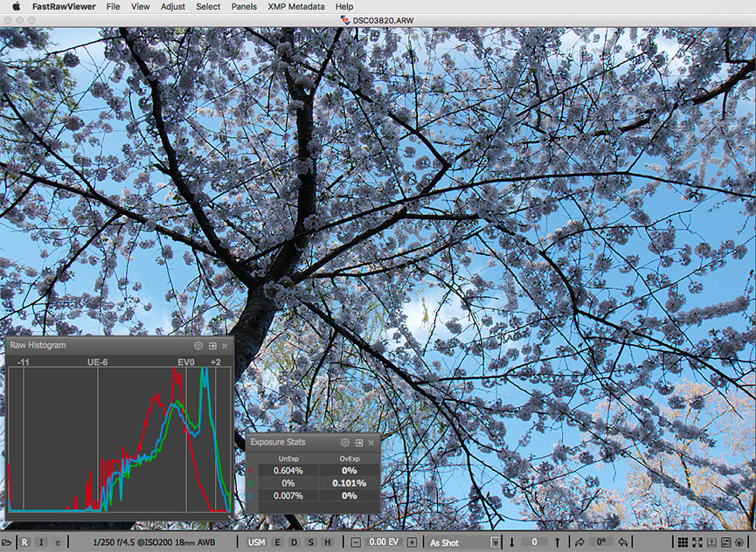
Task: Click the open folder icon in status bar
Action: point(7,543)
